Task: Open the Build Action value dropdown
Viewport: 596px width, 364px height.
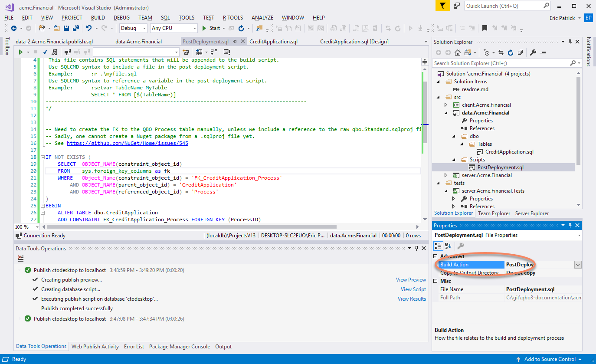Action: click(x=577, y=265)
